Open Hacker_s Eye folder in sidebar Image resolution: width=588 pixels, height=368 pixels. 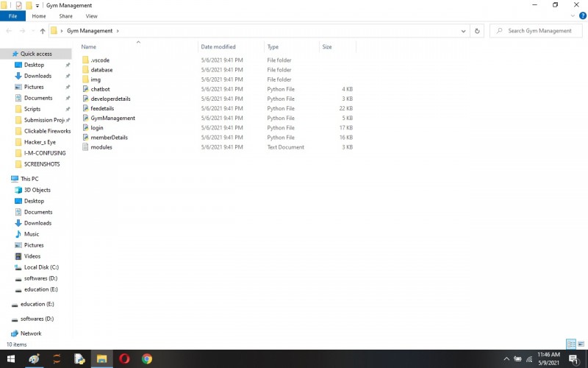pyautogui.click(x=40, y=142)
